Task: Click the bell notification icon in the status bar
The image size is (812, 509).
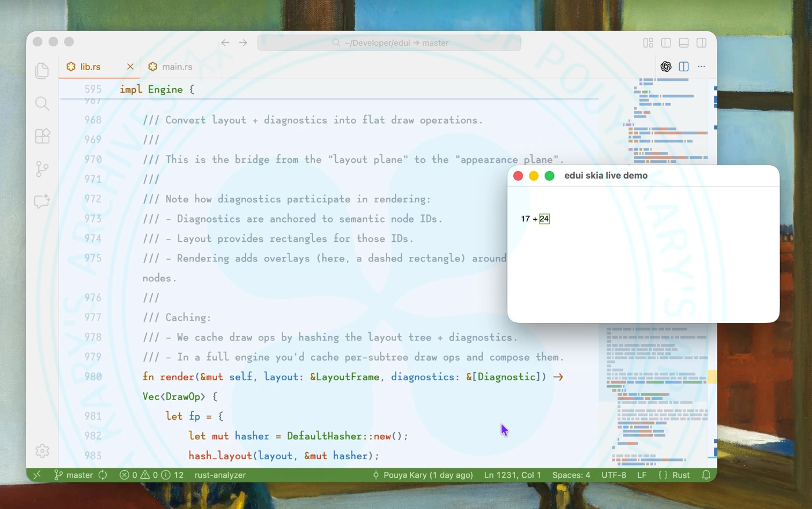Action: (706, 475)
